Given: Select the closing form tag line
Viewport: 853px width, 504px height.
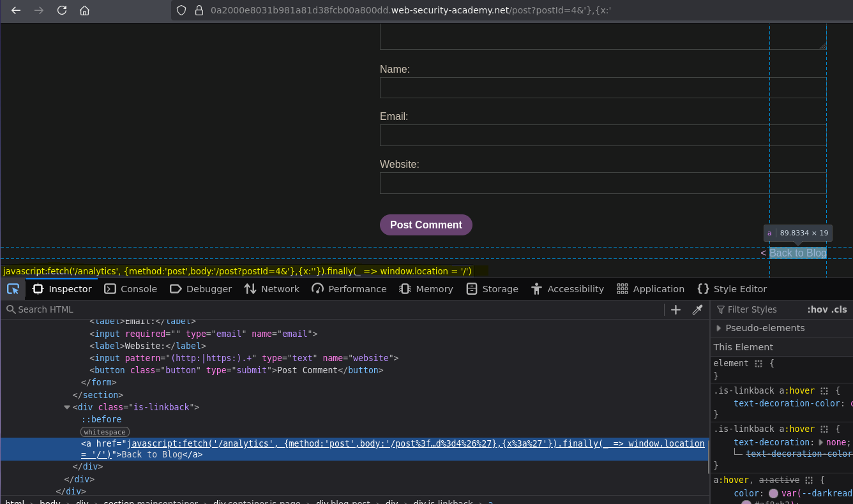Looking at the screenshot, I should coord(99,382).
